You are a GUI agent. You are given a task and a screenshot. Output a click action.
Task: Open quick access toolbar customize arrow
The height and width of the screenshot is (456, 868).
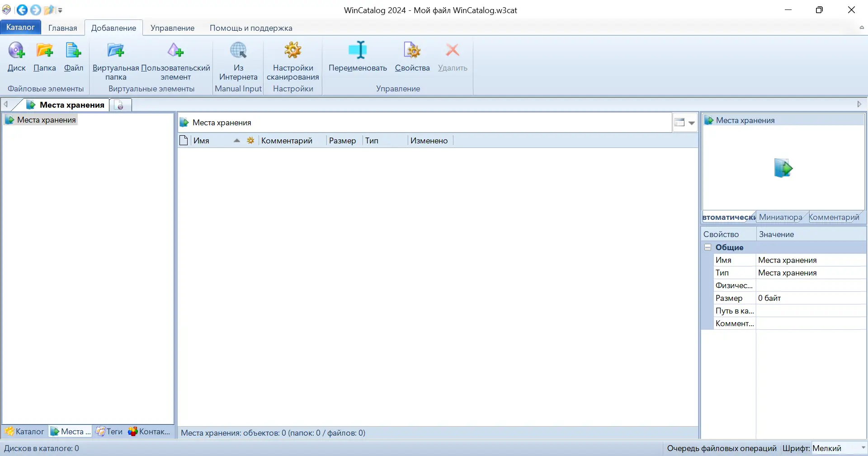click(60, 10)
